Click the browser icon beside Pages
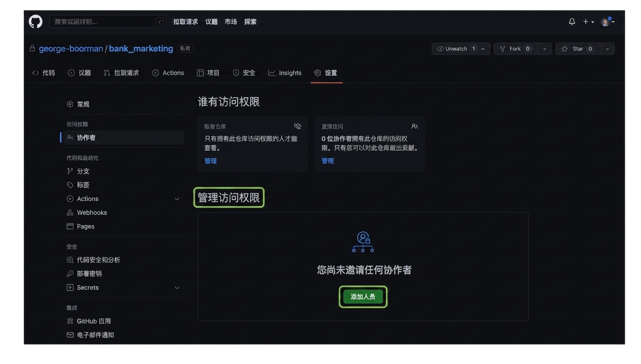 point(70,226)
